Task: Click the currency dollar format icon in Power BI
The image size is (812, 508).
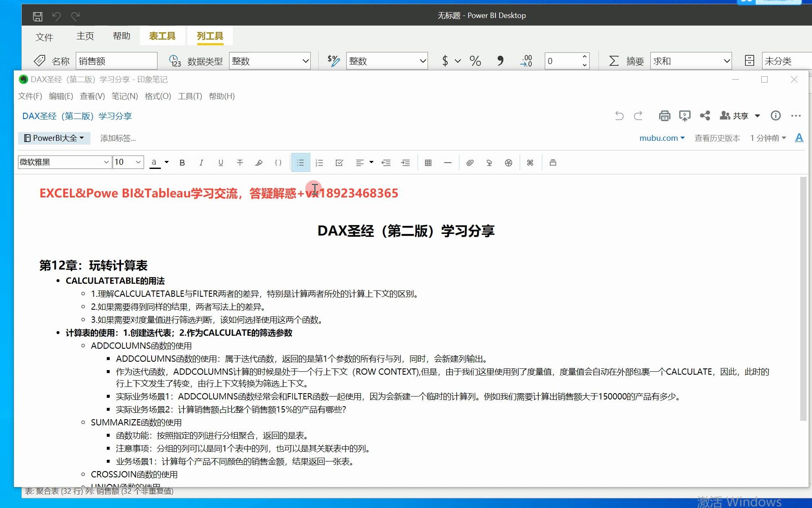Action: tap(445, 61)
